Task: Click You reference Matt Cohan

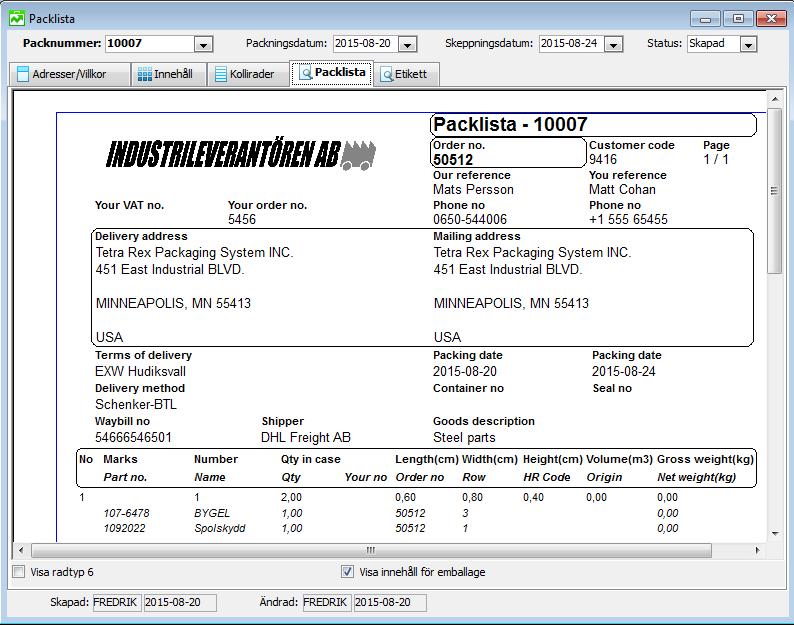Action: 622,189
